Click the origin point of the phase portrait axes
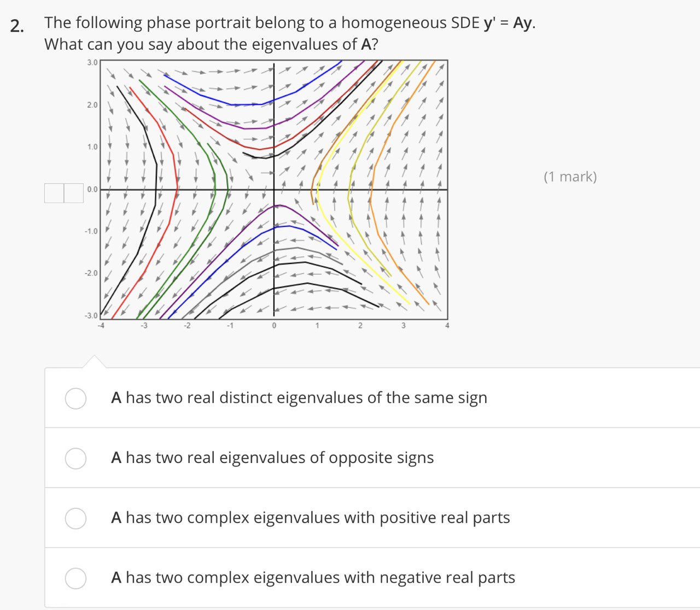The height and width of the screenshot is (610, 700). (273, 189)
